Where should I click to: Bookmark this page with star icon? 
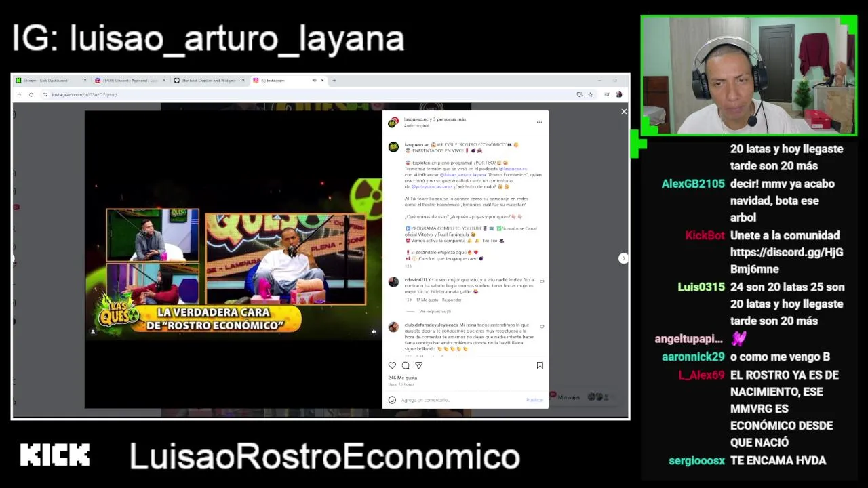[590, 94]
